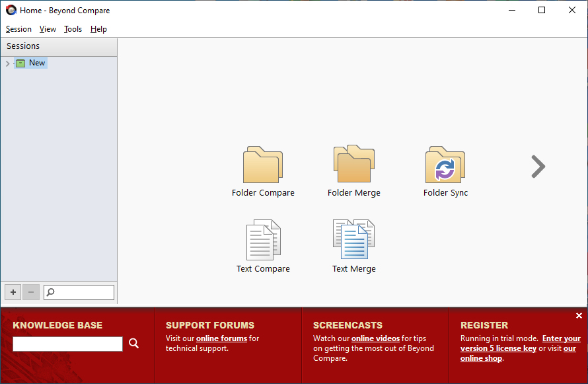The height and width of the screenshot is (384, 588).
Task: Dismiss the red info banner with X
Action: pyautogui.click(x=579, y=316)
